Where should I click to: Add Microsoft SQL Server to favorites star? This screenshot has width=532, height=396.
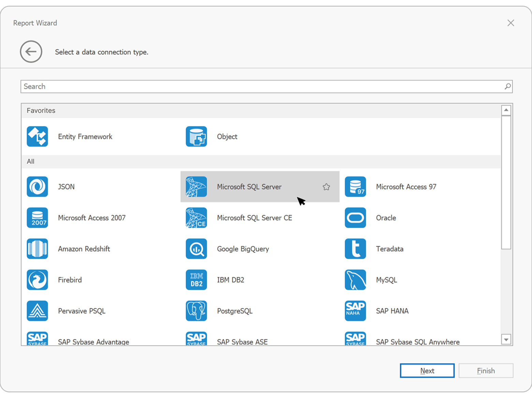(x=326, y=187)
